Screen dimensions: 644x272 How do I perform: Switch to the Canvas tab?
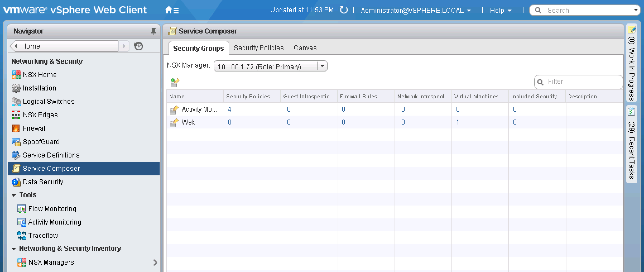pyautogui.click(x=305, y=48)
